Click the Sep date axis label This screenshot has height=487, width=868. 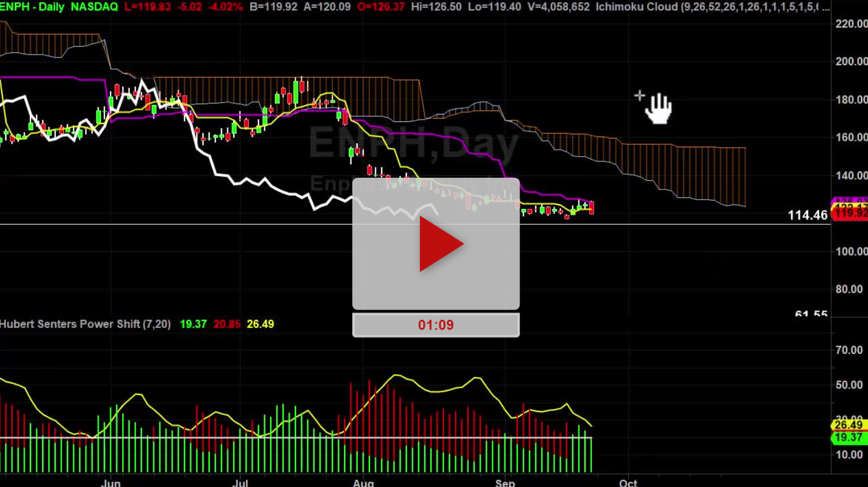tap(505, 483)
